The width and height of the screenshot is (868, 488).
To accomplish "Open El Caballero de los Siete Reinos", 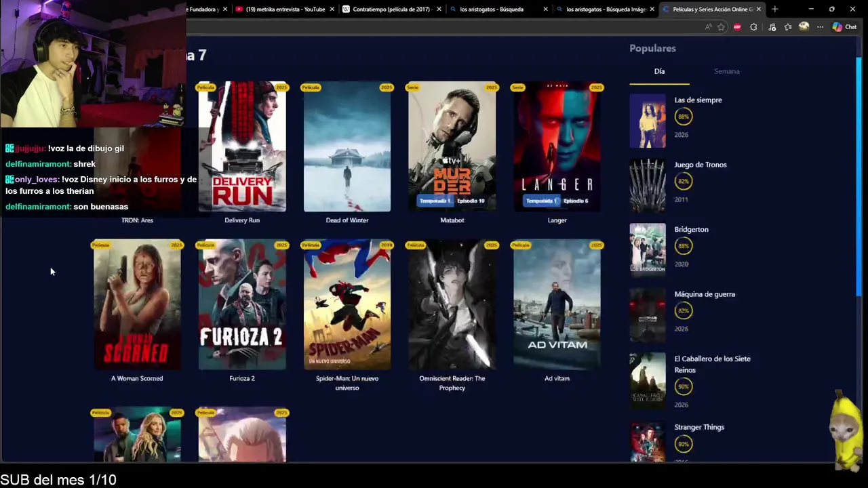I will click(712, 364).
